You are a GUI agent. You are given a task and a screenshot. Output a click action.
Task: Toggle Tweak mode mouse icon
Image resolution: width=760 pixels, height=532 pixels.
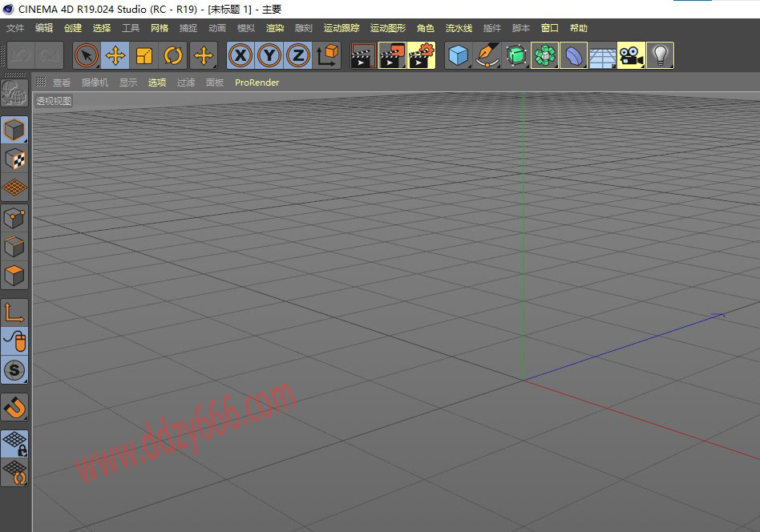pyautogui.click(x=14, y=341)
